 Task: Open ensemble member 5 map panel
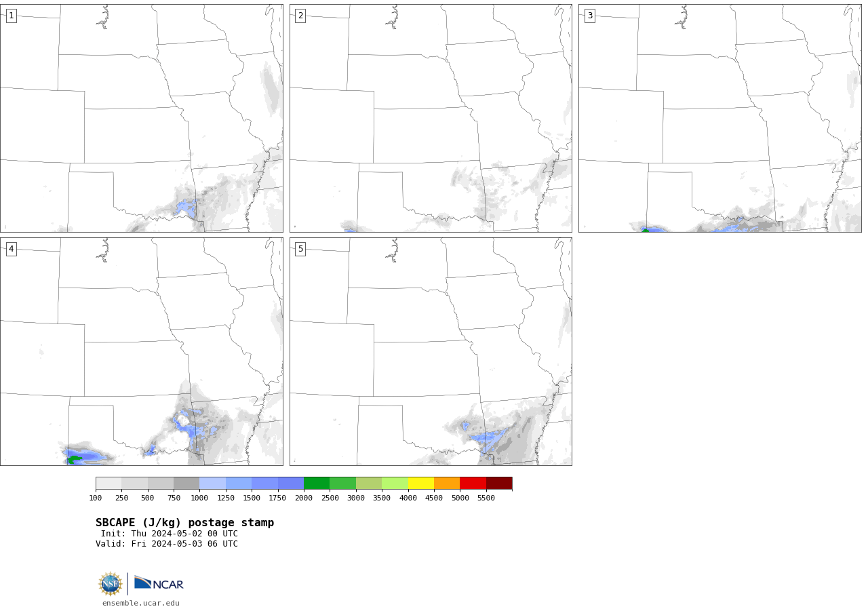coord(431,351)
